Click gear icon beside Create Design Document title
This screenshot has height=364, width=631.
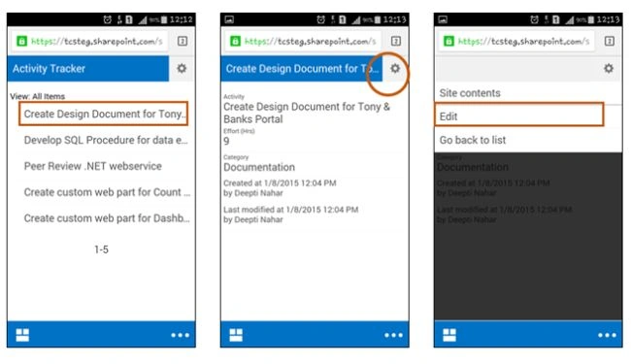395,68
